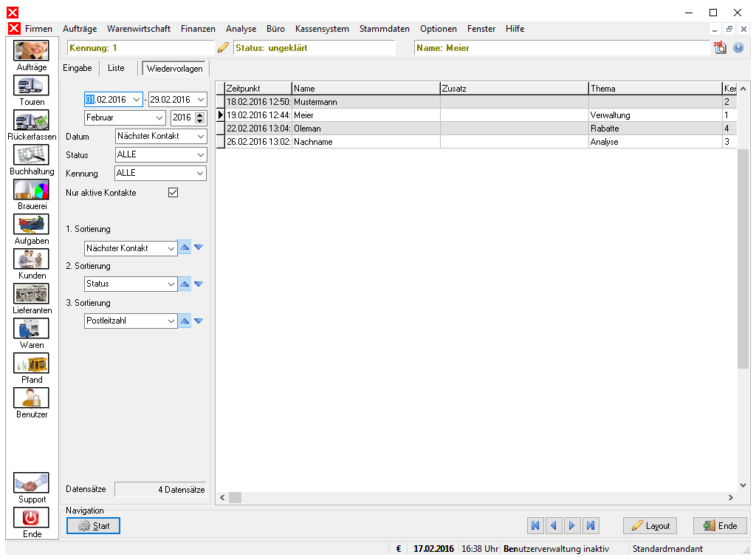This screenshot has width=756, height=560.
Task: Select the Nachname row
Action: 476,142
